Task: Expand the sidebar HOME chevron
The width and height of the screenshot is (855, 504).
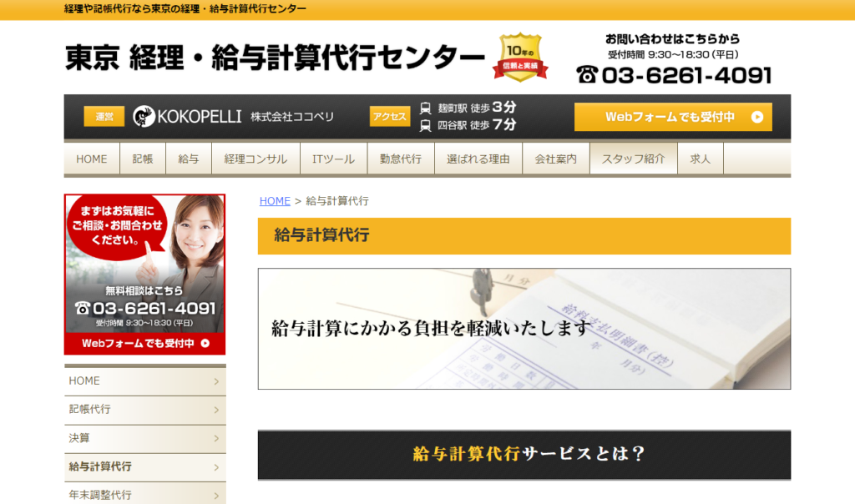Action: (216, 381)
